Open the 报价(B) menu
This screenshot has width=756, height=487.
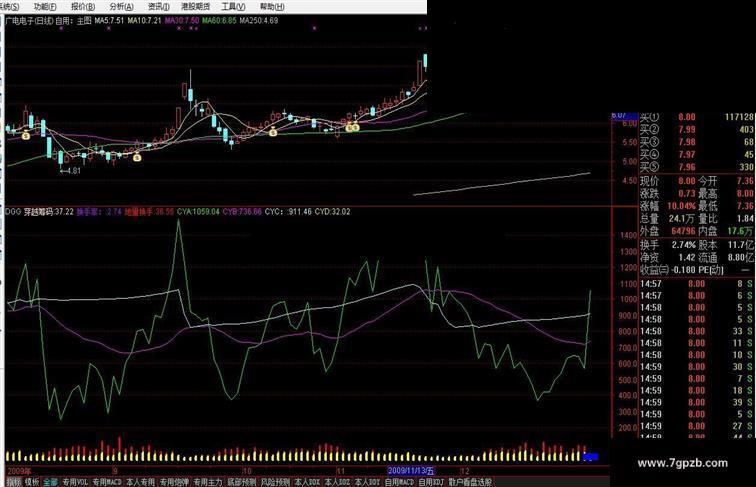(83, 7)
